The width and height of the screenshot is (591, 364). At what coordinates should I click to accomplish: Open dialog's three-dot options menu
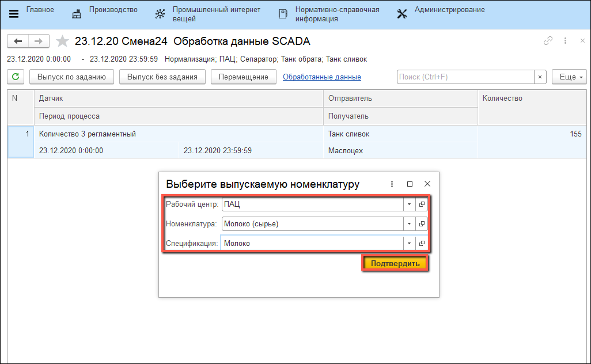pos(392,184)
